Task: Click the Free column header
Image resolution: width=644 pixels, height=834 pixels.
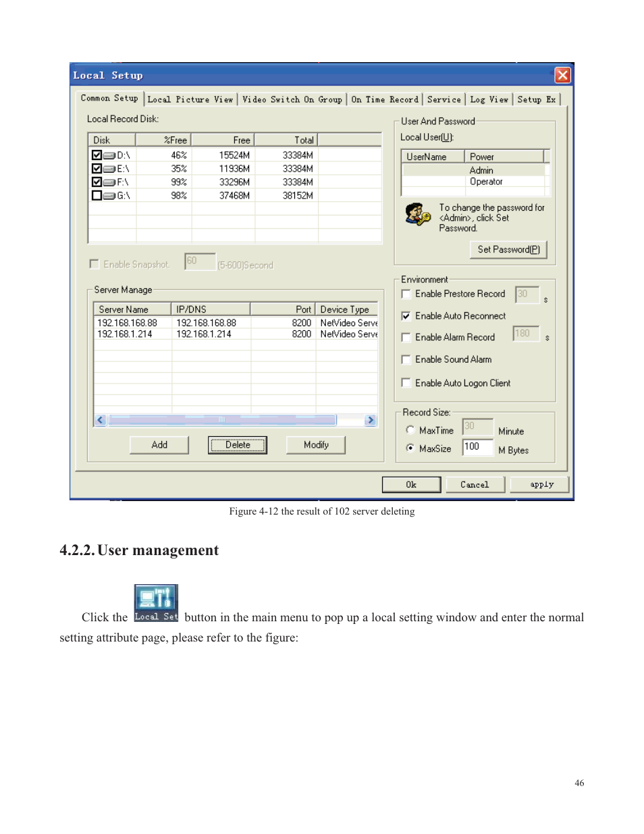Action: [x=223, y=140]
